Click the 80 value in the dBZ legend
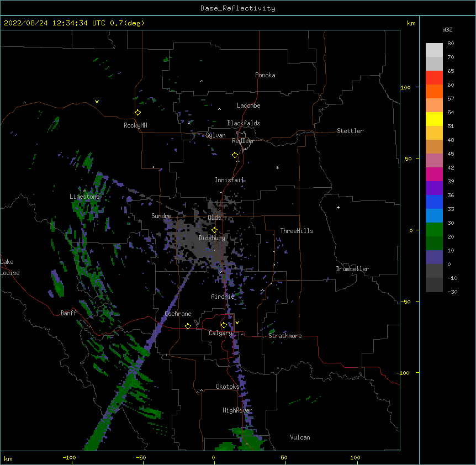The width and height of the screenshot is (476, 465). (x=451, y=44)
